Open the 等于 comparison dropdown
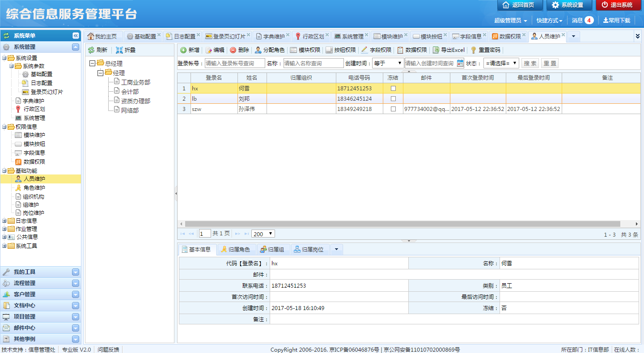The image size is (644, 353). click(x=388, y=63)
